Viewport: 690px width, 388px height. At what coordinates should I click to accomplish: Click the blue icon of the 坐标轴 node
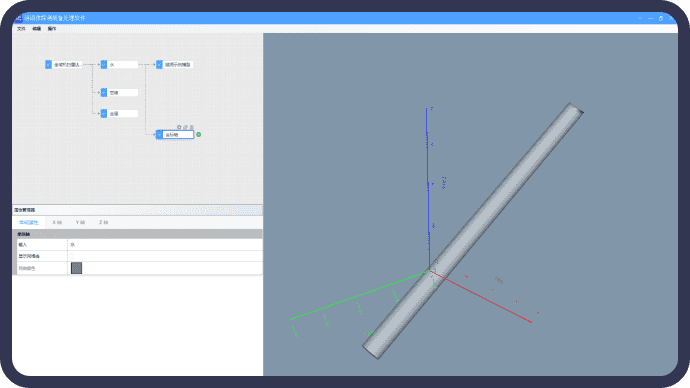pos(159,135)
